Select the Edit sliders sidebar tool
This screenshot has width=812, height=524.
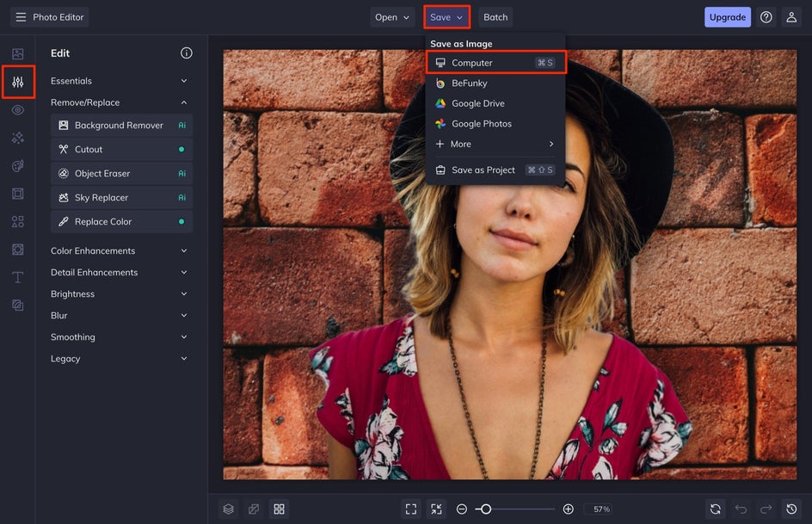point(17,82)
